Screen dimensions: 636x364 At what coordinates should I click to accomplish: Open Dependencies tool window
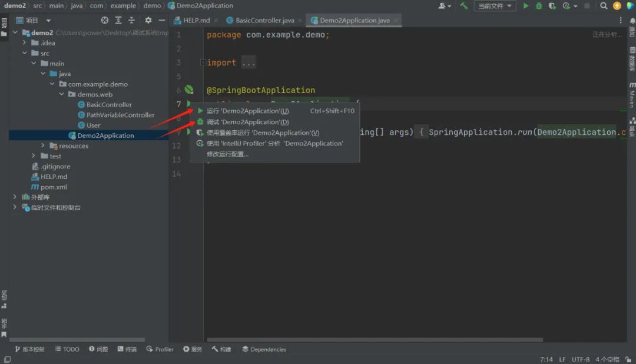pos(264,349)
